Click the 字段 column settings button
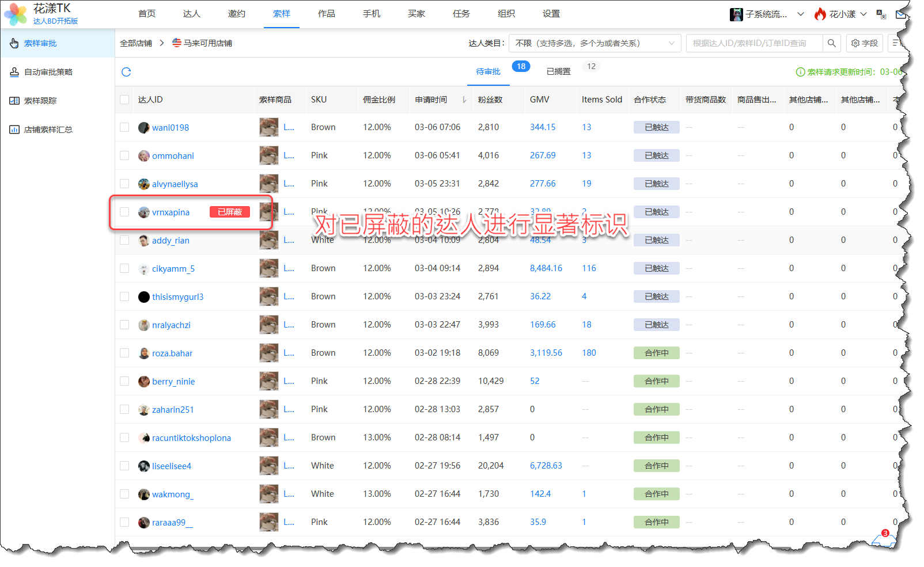This screenshot has height=567, width=924. pos(864,43)
